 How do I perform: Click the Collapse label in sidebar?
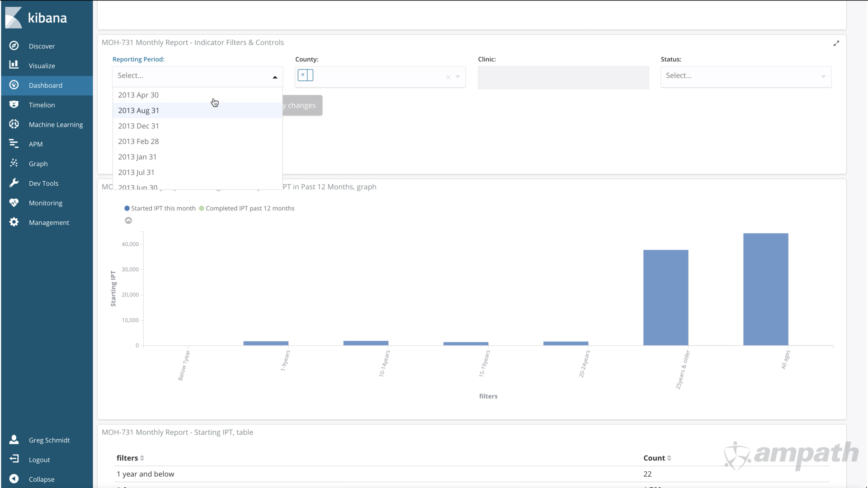[42, 479]
